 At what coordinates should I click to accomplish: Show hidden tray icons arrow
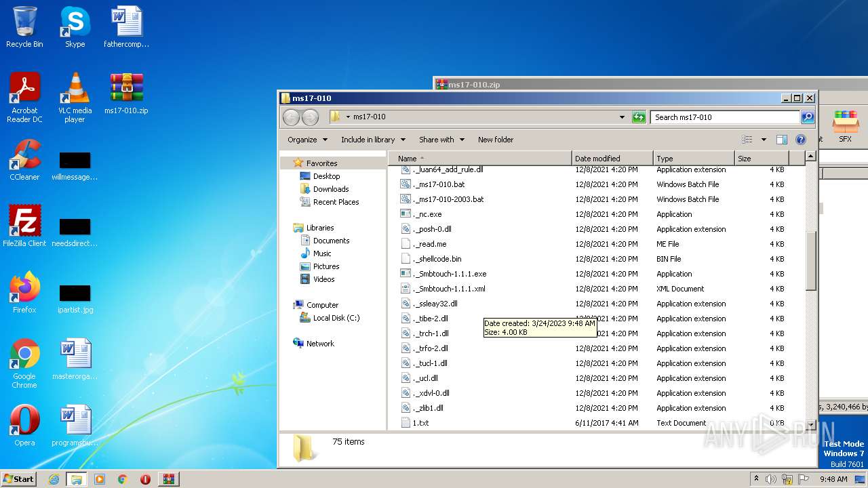point(756,479)
